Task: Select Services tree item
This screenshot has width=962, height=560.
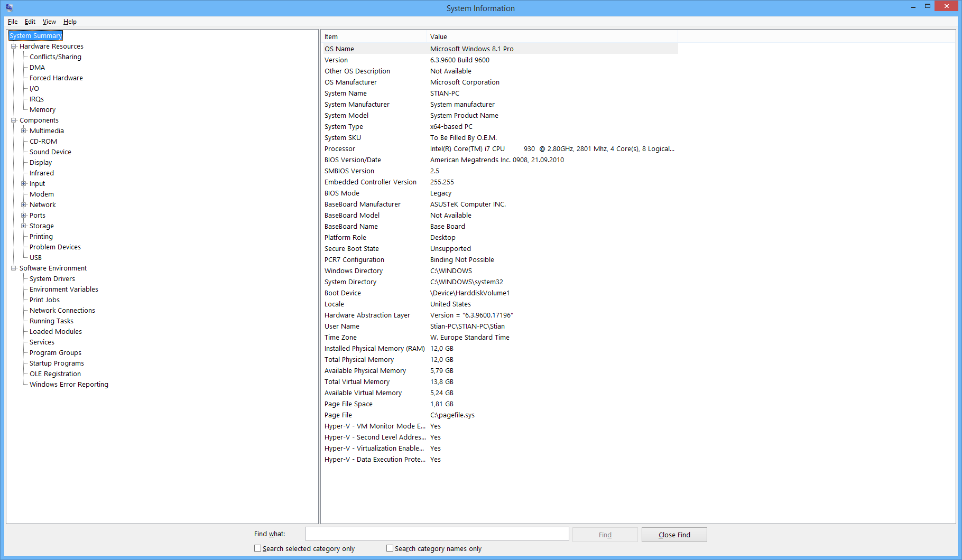Action: coord(42,342)
